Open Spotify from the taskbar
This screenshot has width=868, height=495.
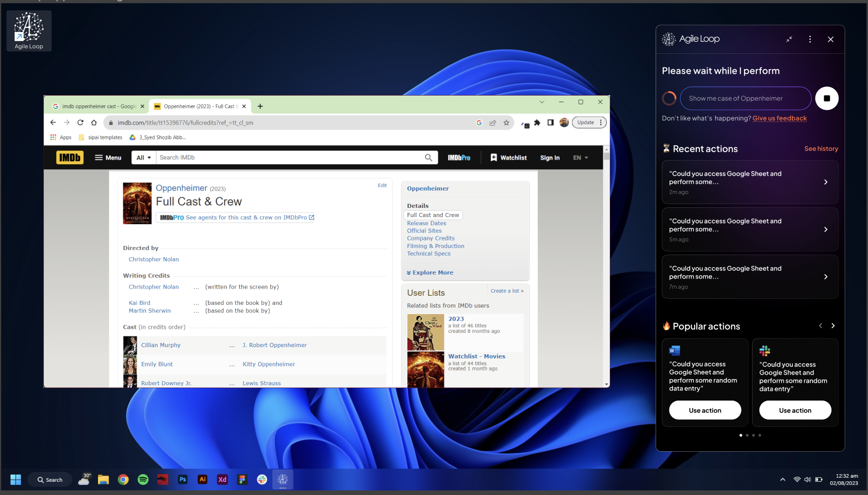pos(143,479)
